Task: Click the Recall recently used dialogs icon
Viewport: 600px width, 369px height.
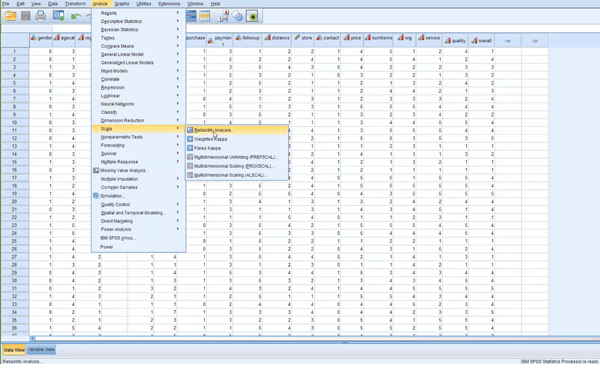Action: [x=59, y=16]
